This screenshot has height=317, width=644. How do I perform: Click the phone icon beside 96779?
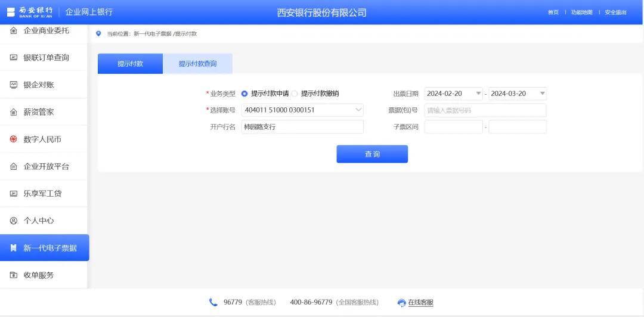click(x=213, y=302)
